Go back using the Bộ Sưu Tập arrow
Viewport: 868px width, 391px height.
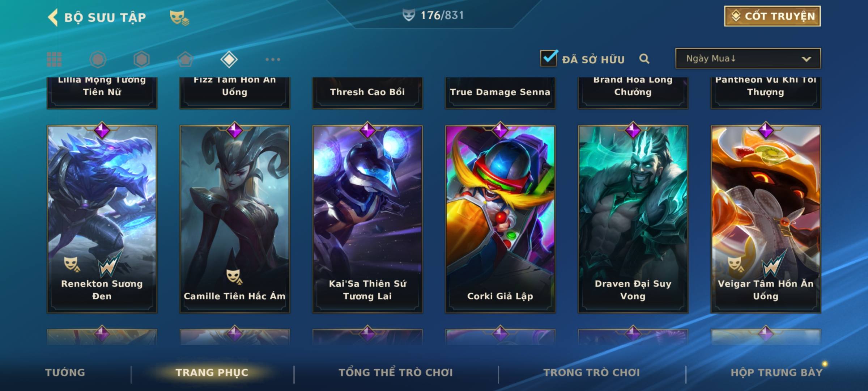53,17
